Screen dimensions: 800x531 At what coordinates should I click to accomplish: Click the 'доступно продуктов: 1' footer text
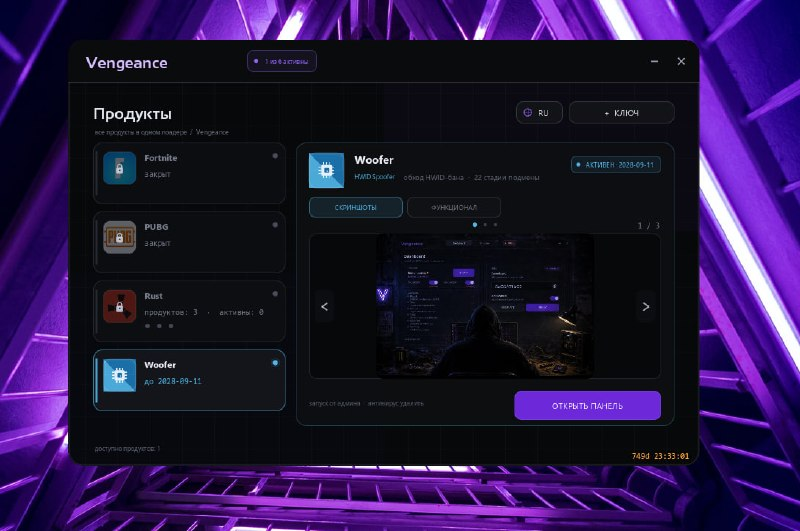tap(127, 448)
